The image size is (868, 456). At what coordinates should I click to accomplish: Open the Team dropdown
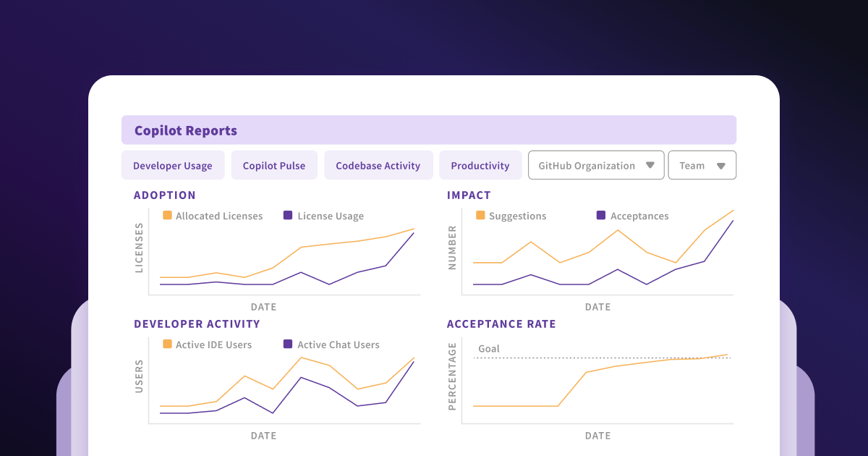(x=702, y=165)
